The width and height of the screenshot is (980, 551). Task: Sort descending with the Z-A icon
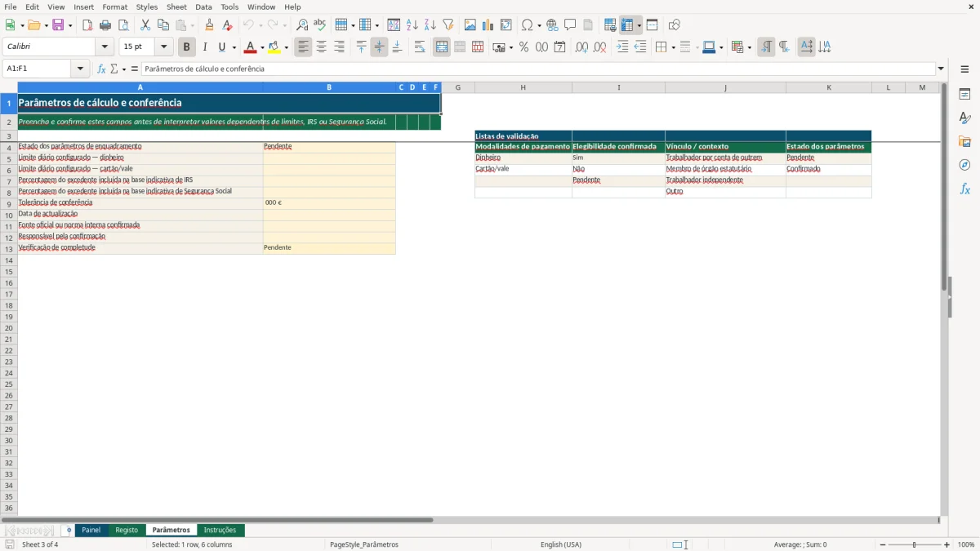coord(430,25)
